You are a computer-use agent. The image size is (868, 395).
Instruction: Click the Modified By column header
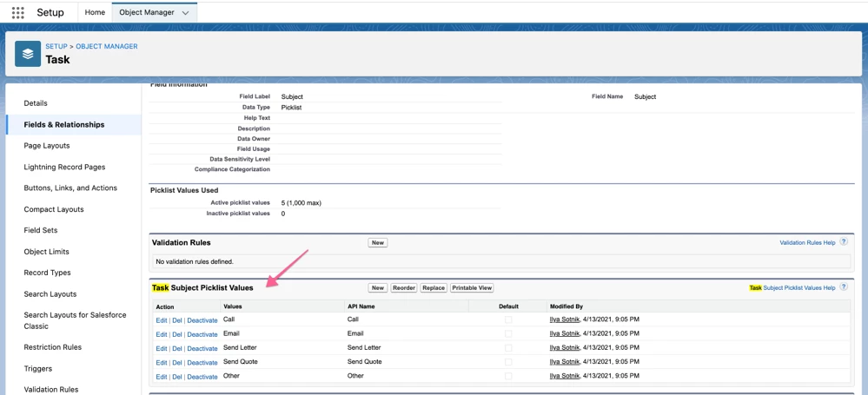(x=567, y=306)
